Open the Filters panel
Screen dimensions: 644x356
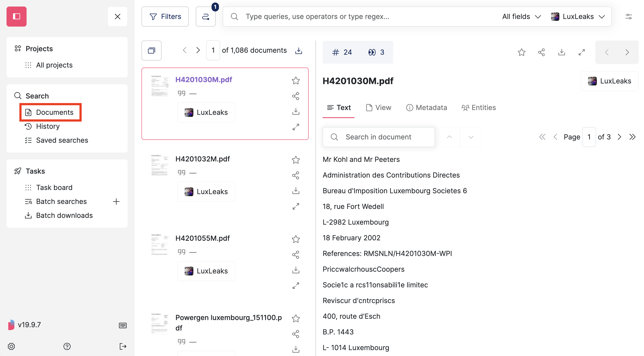[165, 17]
